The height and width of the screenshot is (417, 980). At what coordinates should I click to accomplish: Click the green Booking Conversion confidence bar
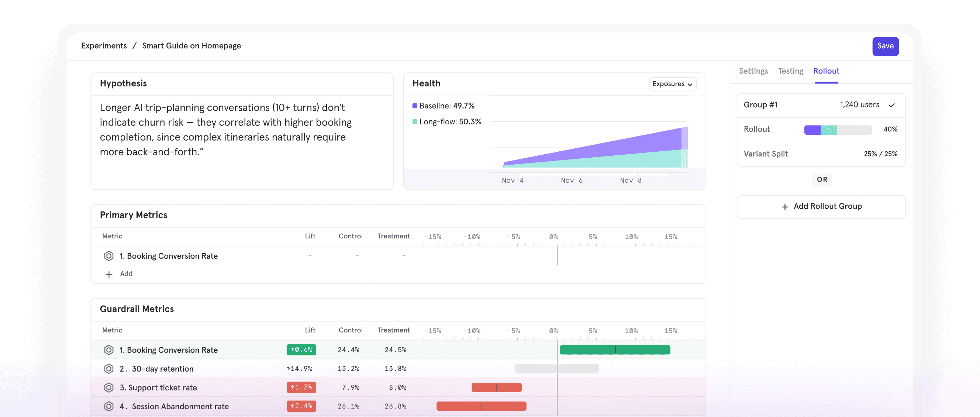click(615, 350)
